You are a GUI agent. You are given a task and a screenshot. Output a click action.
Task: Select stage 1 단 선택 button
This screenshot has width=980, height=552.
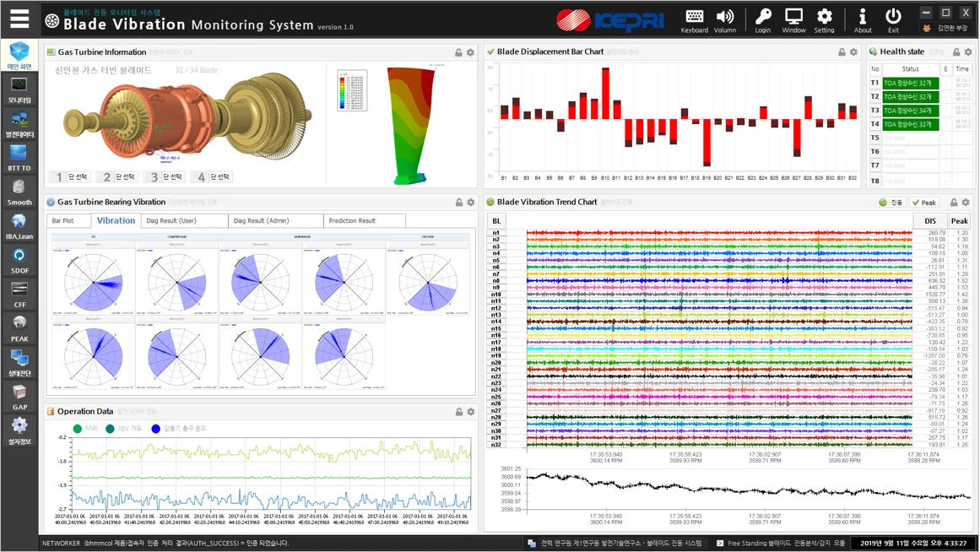pos(71,177)
